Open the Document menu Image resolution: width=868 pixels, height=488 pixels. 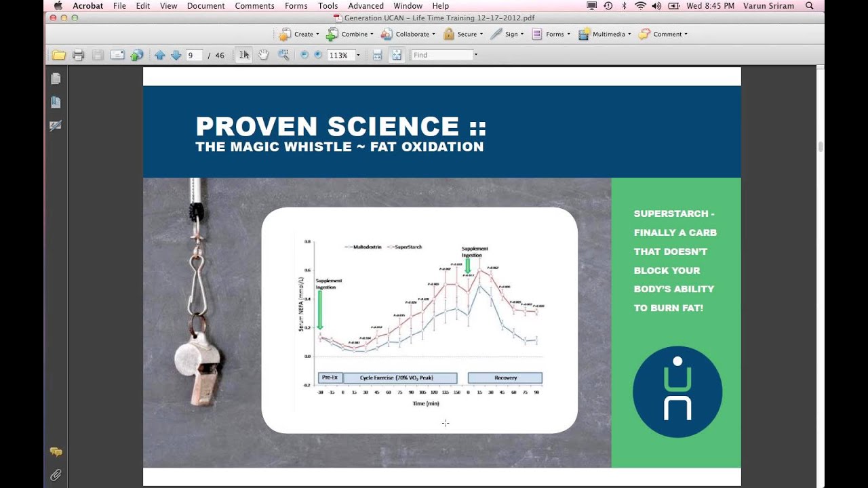[x=205, y=6]
